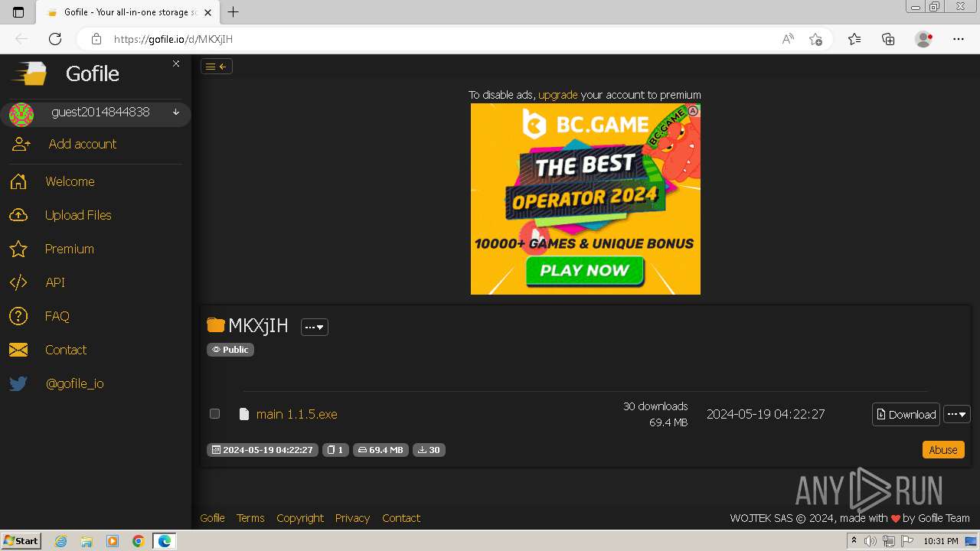Click the Premium star icon
This screenshot has width=980, height=551.
[x=18, y=249]
